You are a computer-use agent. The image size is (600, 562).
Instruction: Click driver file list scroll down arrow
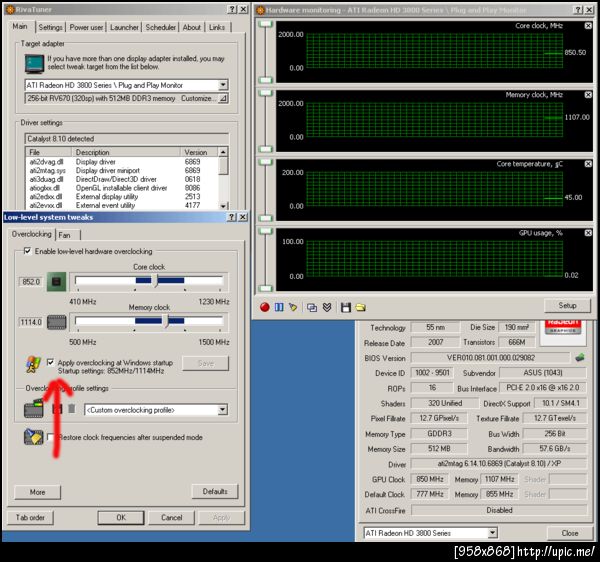(223, 206)
